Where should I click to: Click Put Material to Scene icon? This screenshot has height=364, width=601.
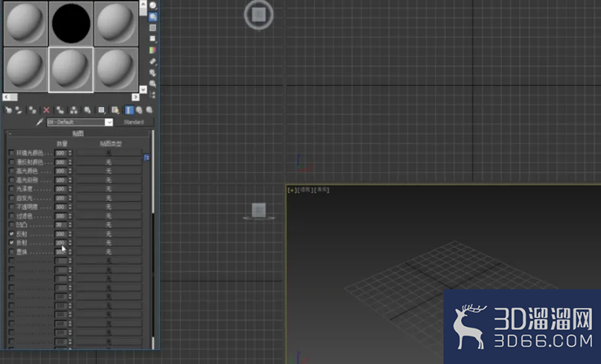(x=18, y=110)
